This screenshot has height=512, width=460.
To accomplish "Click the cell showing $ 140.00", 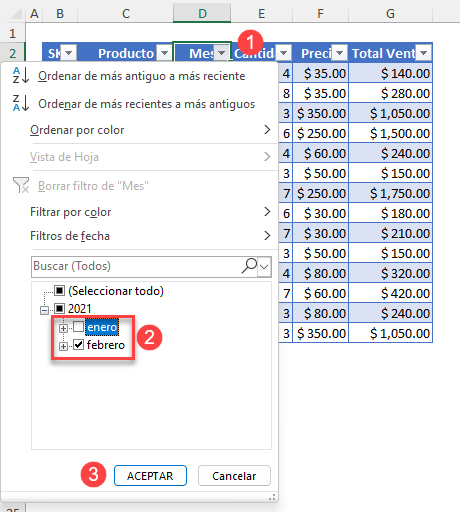I will point(390,73).
